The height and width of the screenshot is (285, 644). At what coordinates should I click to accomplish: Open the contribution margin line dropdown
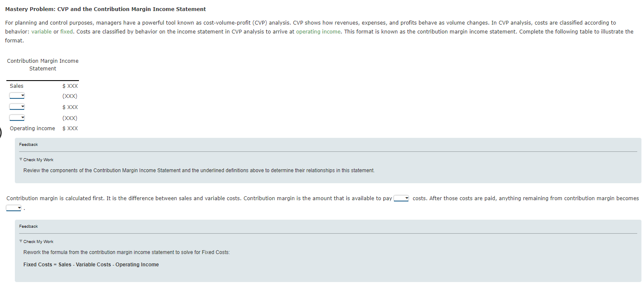[17, 106]
